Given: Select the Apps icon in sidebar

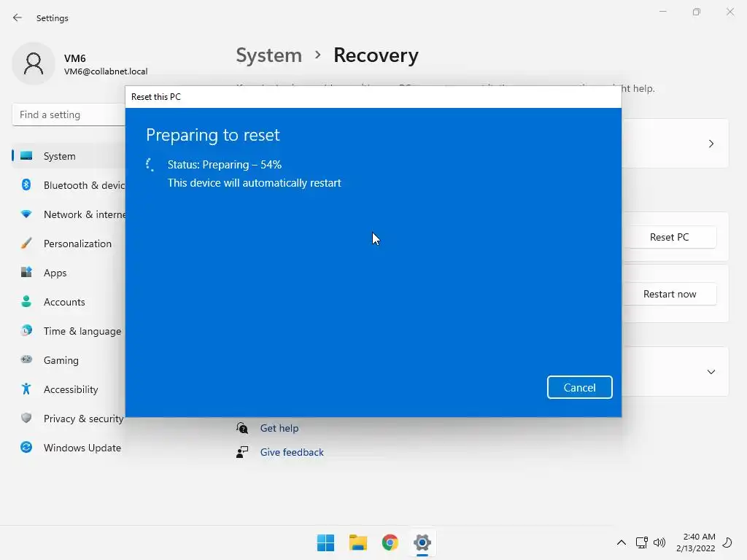Looking at the screenshot, I should [26, 273].
